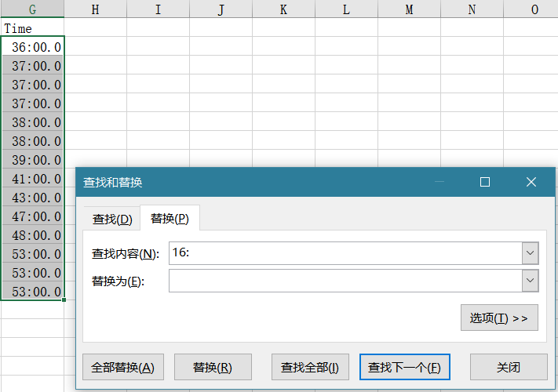Select column H header
Screen dimensions: 558x392
96,9
